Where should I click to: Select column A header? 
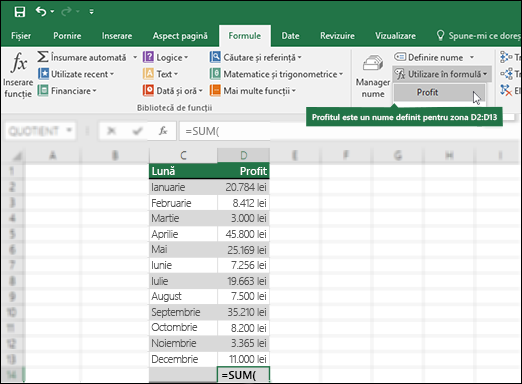[x=53, y=155]
